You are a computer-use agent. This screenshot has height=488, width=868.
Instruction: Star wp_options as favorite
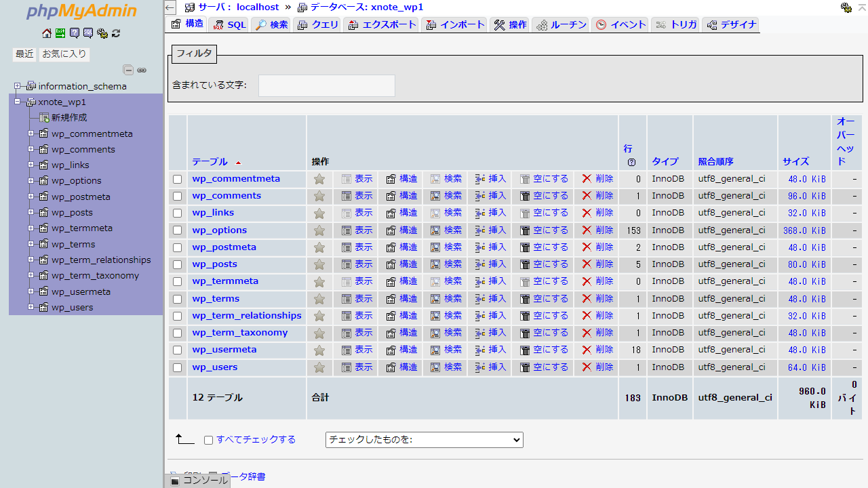click(x=319, y=230)
